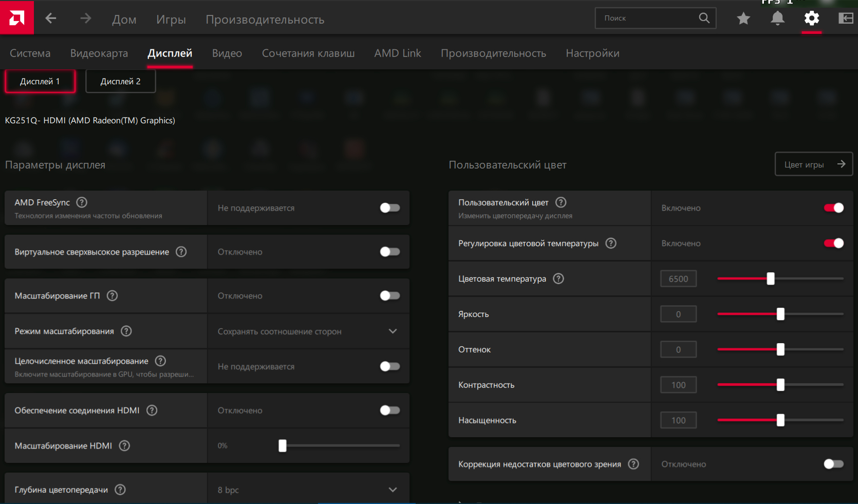Open favorites star icon
The width and height of the screenshot is (858, 504).
click(x=743, y=18)
